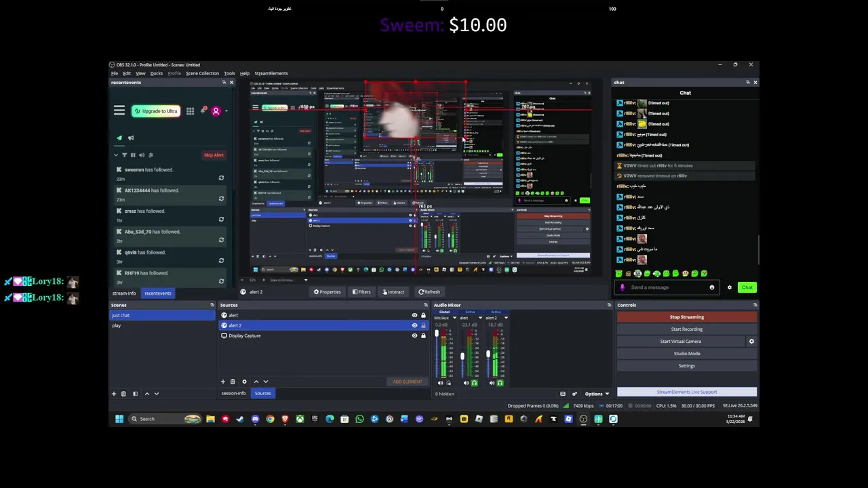Replay the sweemm follow alert
The image size is (868, 488).
pyautogui.click(x=221, y=178)
